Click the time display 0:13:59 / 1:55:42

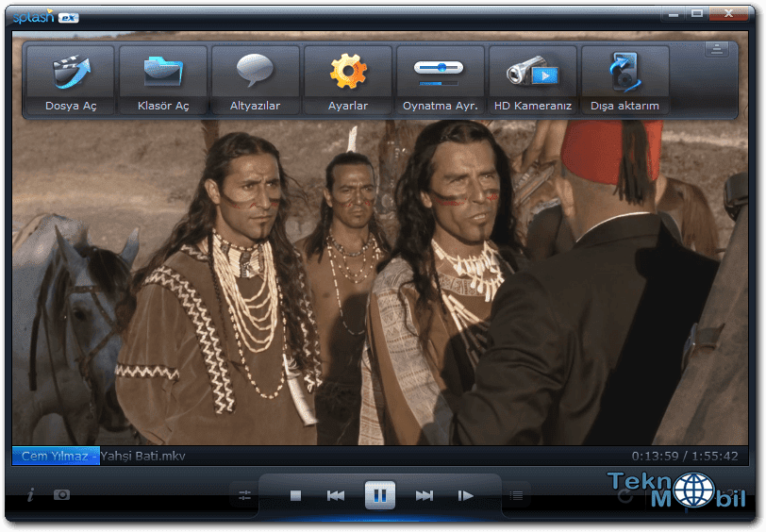click(685, 456)
